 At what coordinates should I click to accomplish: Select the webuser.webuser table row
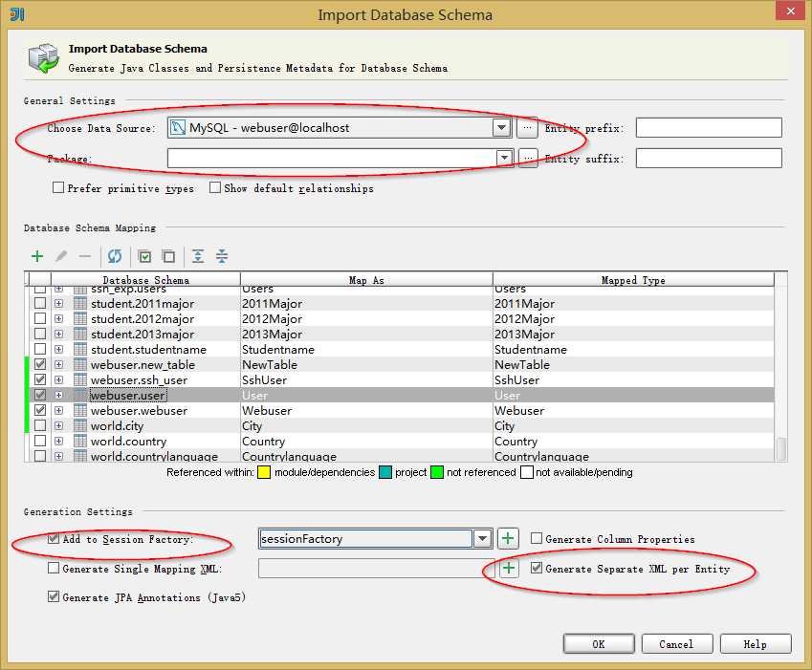[x=400, y=410]
